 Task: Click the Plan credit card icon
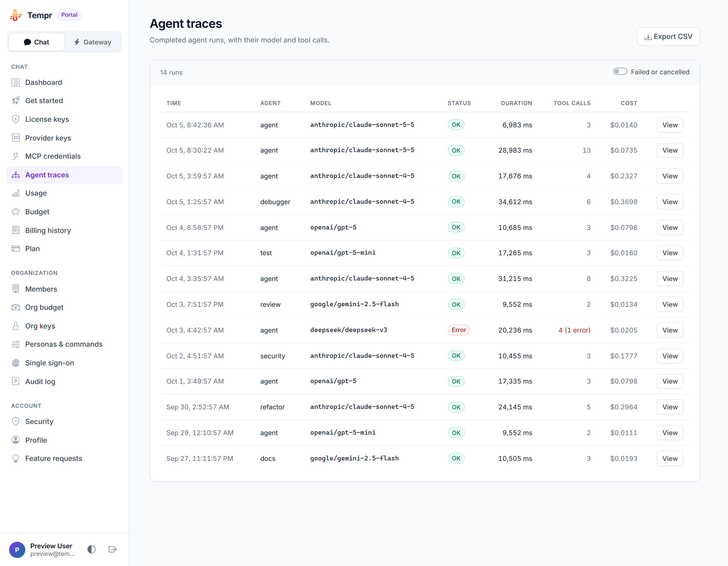point(16,249)
